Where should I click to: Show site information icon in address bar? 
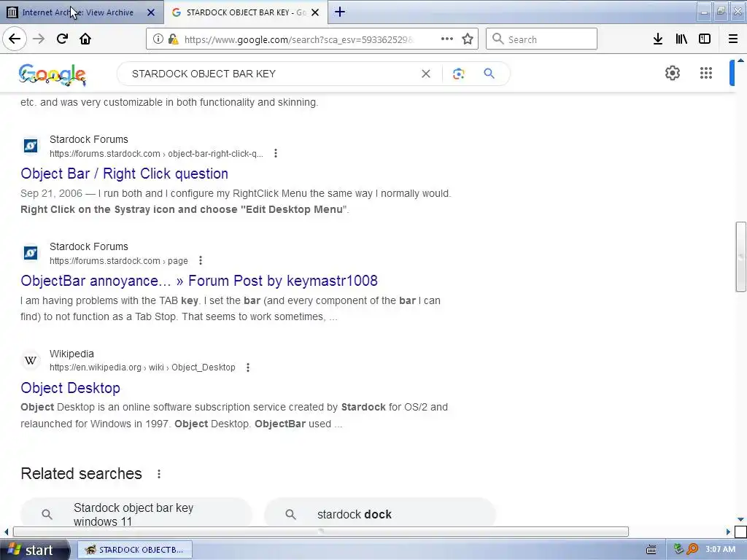(158, 39)
